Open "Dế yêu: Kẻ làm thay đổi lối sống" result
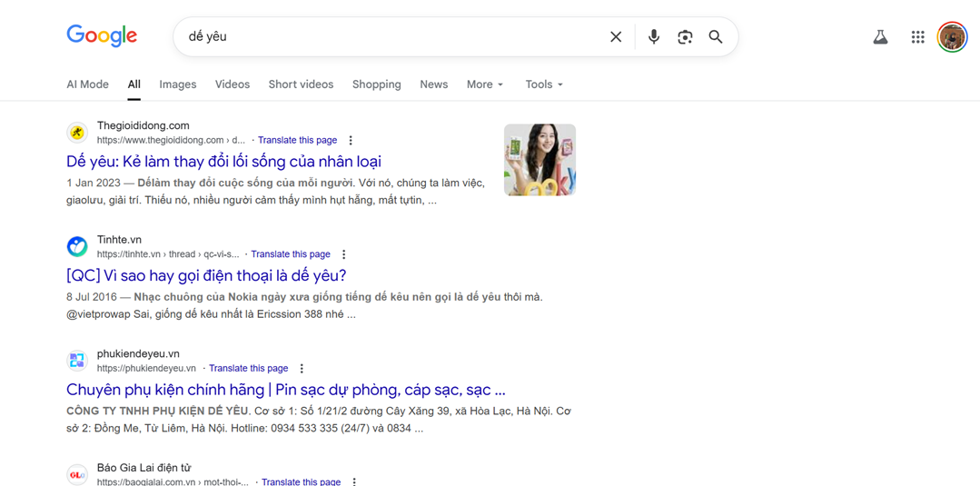The width and height of the screenshot is (980, 486). pos(223,162)
